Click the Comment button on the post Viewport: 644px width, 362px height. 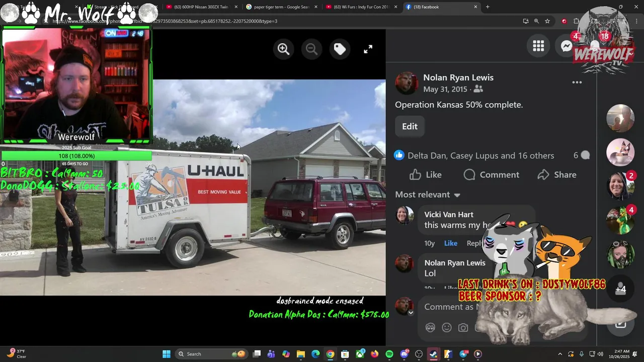492,174
